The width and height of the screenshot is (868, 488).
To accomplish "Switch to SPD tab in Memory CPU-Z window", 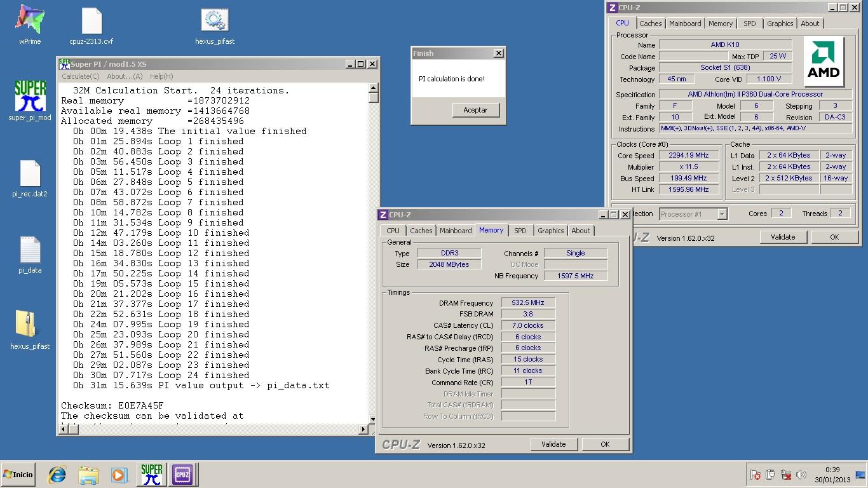I will tap(520, 231).
